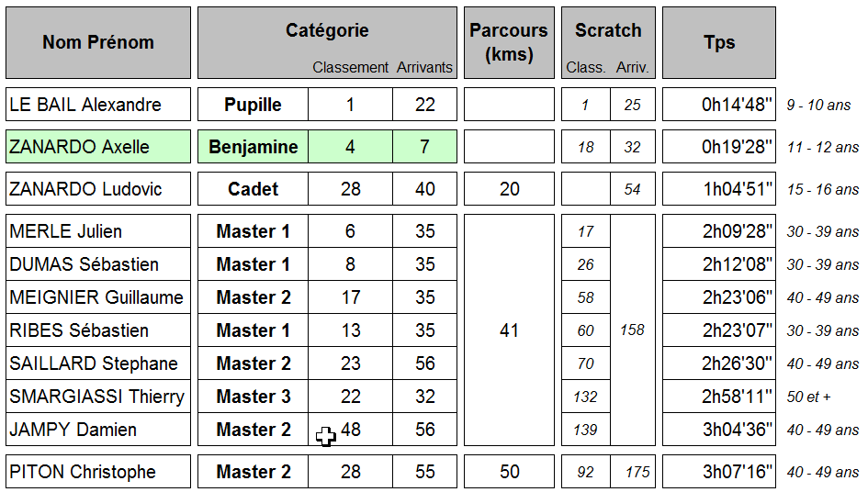Click the parcours cell showing 50
The image size is (868, 492).
[x=509, y=472]
